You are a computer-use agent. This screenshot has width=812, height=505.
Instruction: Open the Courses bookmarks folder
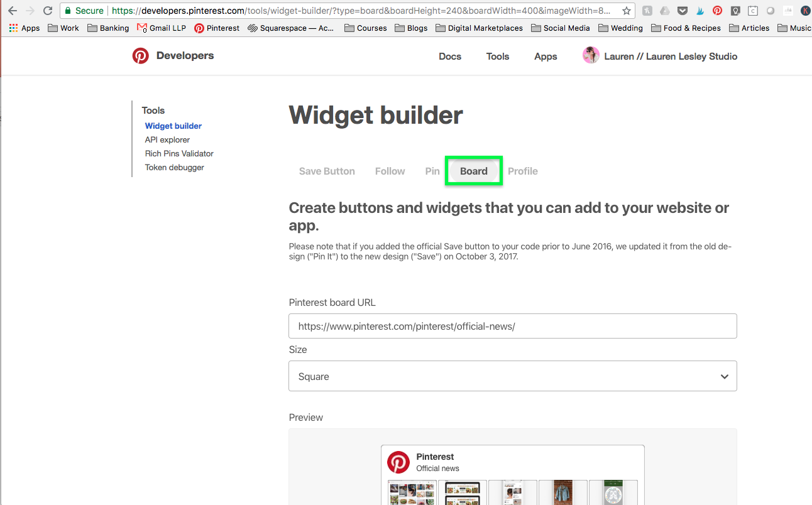click(x=366, y=28)
